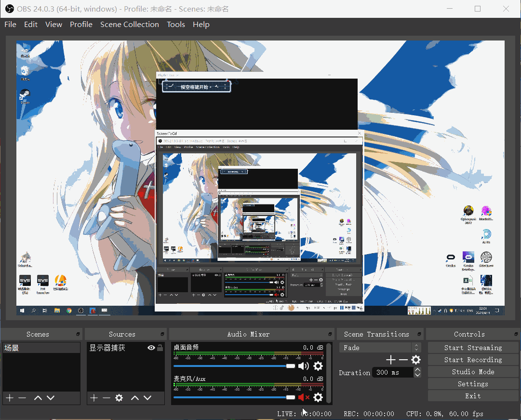521x420 pixels.
Task: Open 桌面音频 audio settings gear
Action: pyautogui.click(x=318, y=366)
